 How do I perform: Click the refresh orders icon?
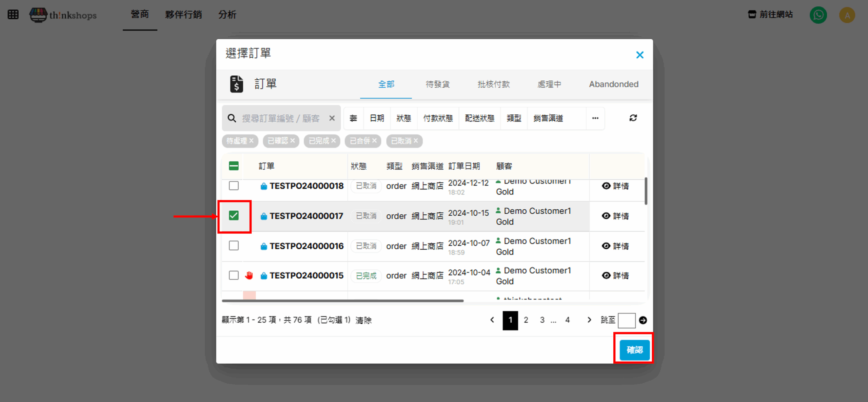point(633,118)
